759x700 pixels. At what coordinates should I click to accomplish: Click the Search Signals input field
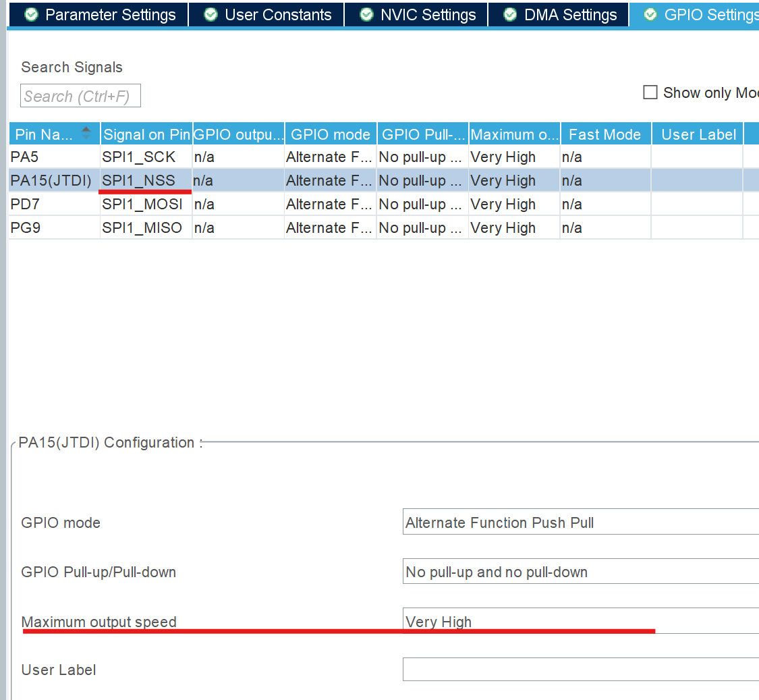coord(80,96)
